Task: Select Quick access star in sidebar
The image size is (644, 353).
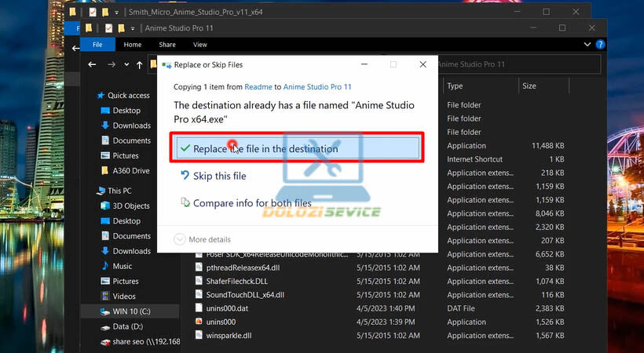Action: (x=101, y=95)
